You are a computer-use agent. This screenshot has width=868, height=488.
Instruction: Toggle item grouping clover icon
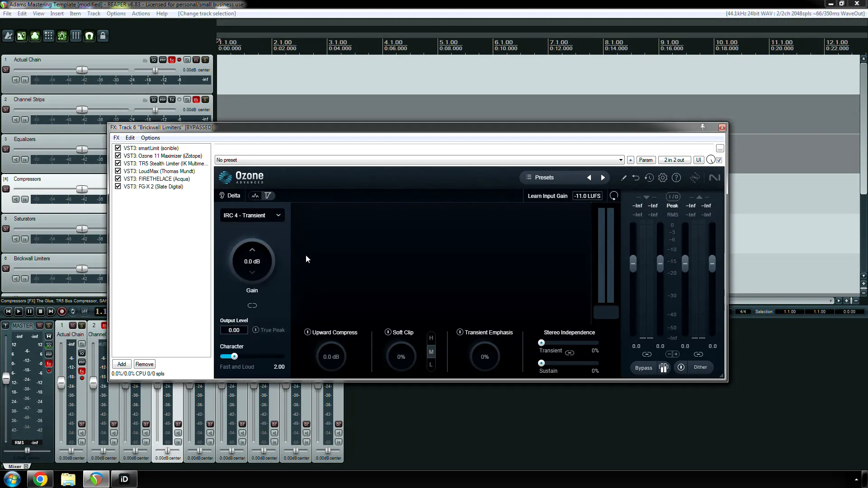pyautogui.click(x=35, y=36)
